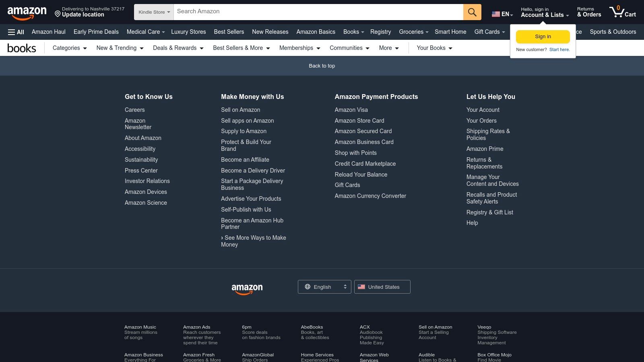Click the books logo
Screen dimensions: 644x362
[22, 48]
